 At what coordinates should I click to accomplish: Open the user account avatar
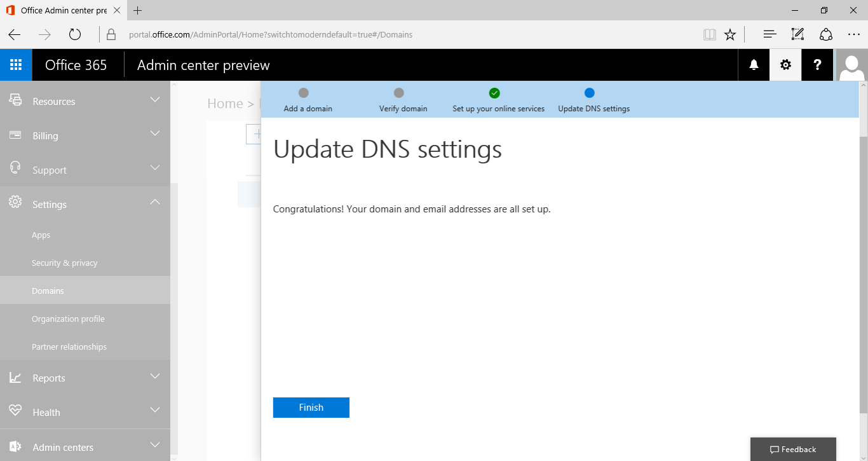point(851,65)
